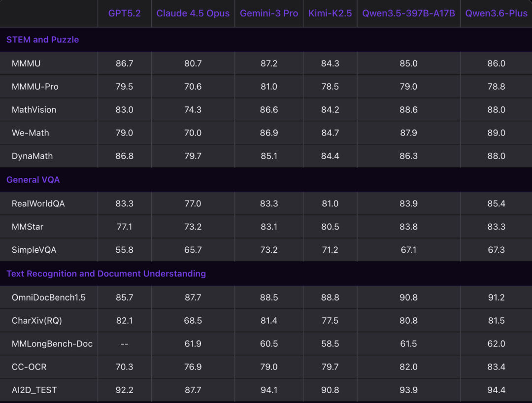This screenshot has height=403, width=532.
Task: Click the We-Math row label
Action: [30, 133]
